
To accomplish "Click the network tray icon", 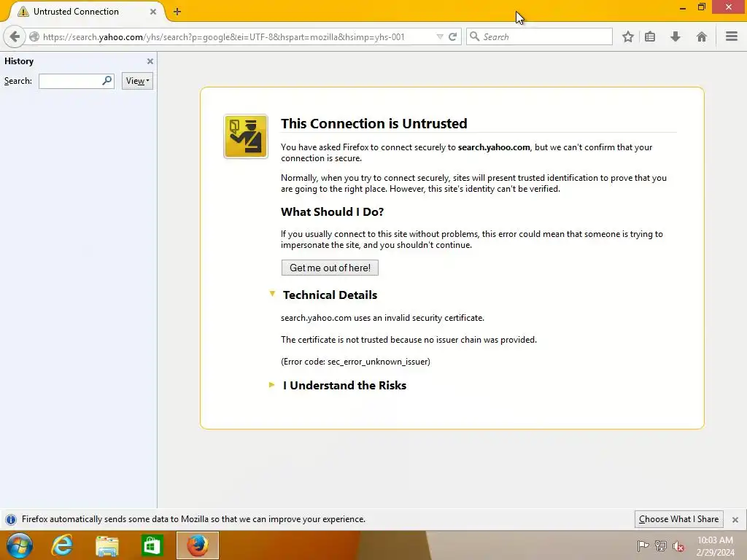I will [661, 545].
